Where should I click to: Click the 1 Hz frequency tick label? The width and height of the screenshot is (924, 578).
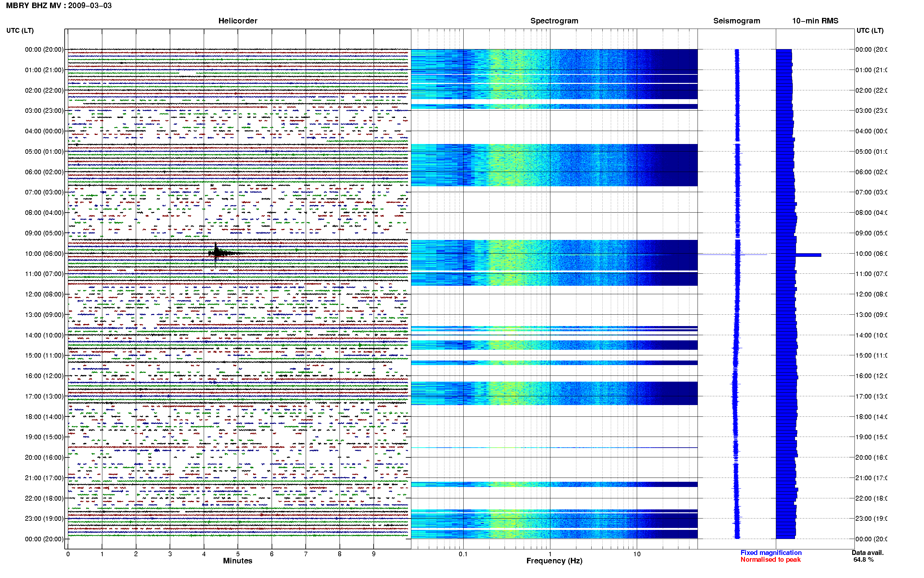[550, 554]
